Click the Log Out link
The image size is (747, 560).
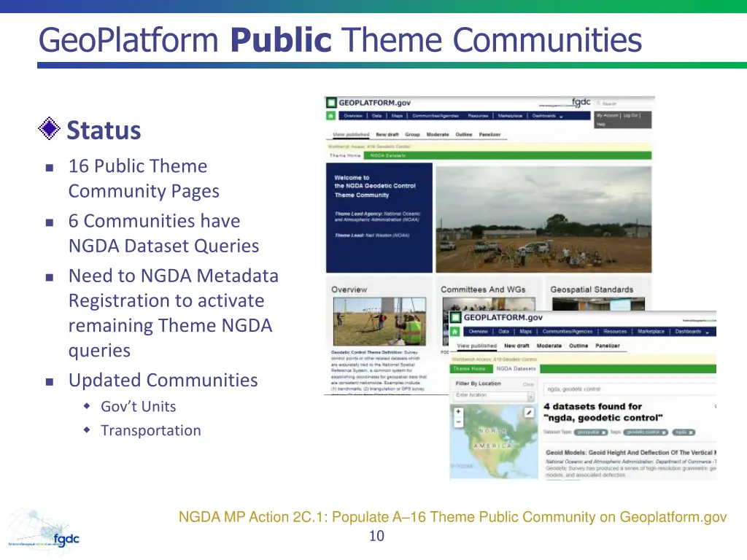point(630,115)
